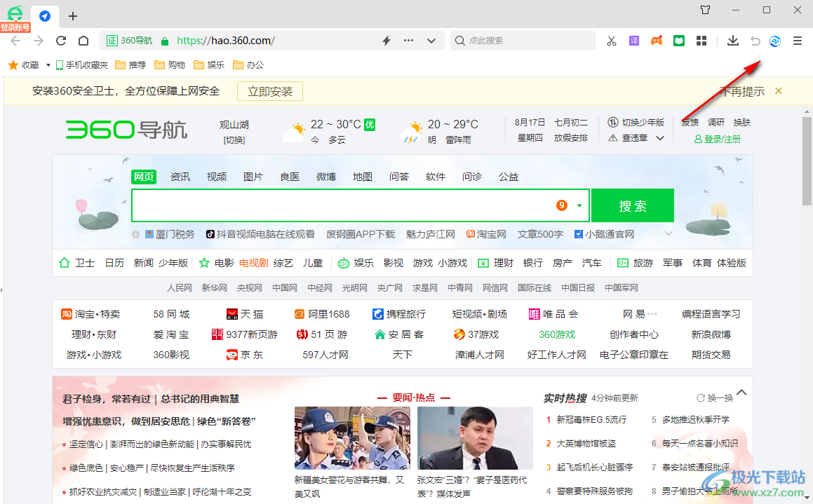Click the orange game controller icon

[657, 41]
